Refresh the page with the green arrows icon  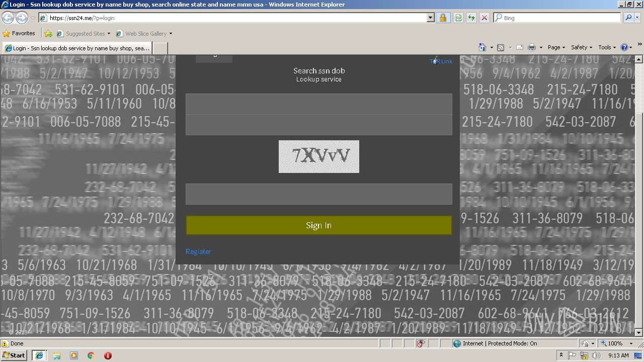coord(471,18)
